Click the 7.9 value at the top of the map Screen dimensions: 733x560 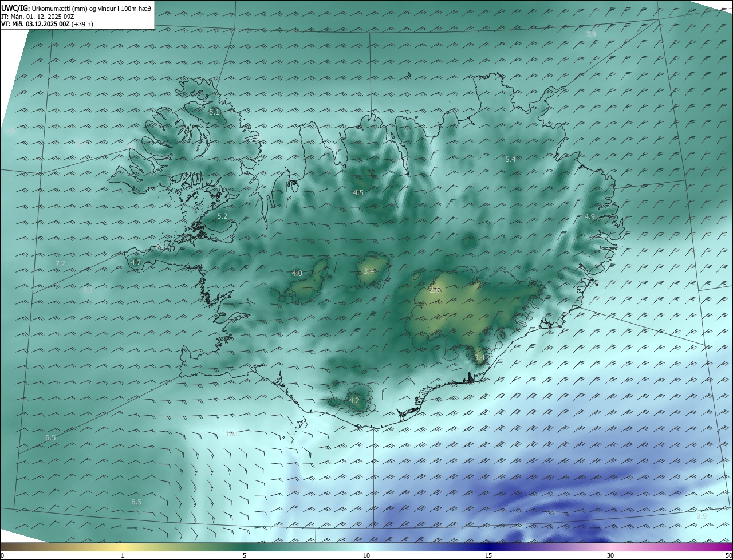pos(591,35)
